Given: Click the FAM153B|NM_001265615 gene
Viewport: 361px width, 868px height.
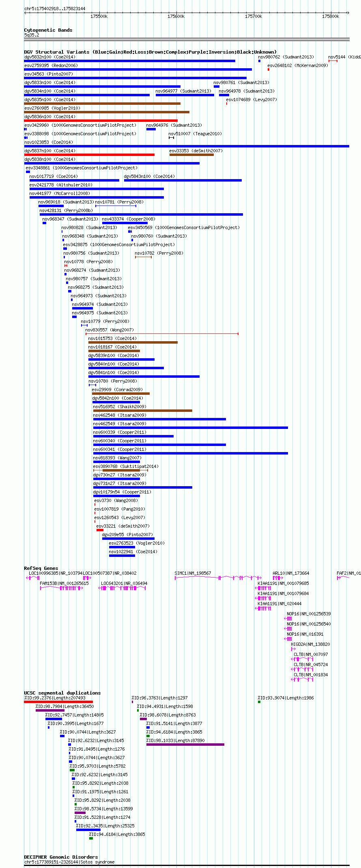Looking at the screenshot, I should (62, 588).
